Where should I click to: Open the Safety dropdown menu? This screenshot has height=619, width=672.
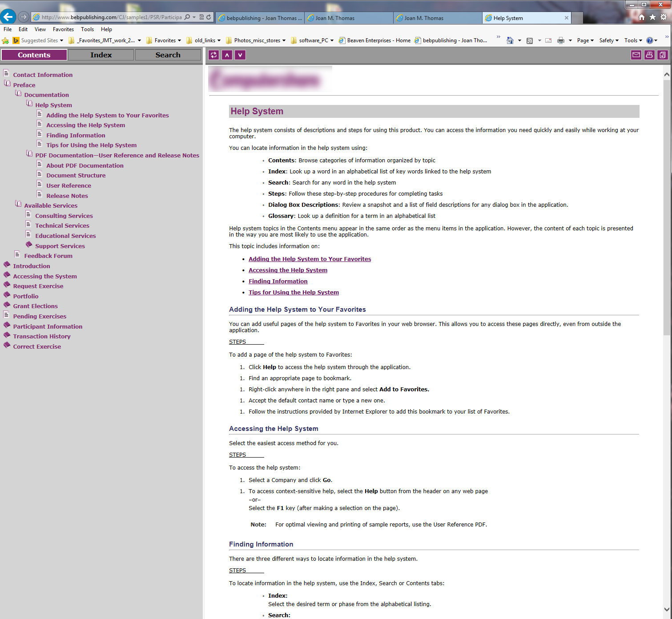(608, 40)
